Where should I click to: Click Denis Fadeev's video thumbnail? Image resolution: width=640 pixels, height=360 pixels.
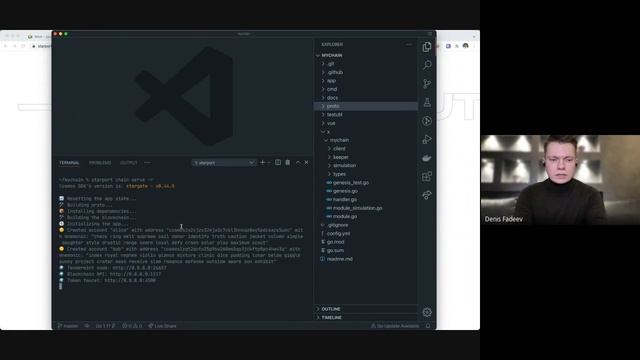[560, 180]
